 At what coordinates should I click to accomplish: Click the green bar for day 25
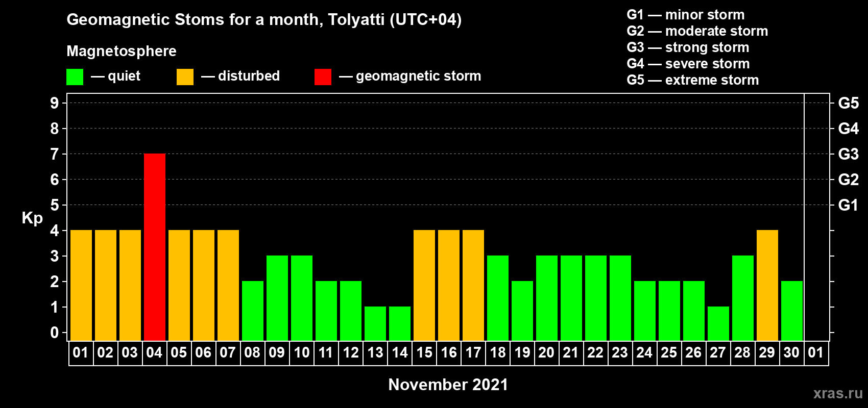click(669, 311)
